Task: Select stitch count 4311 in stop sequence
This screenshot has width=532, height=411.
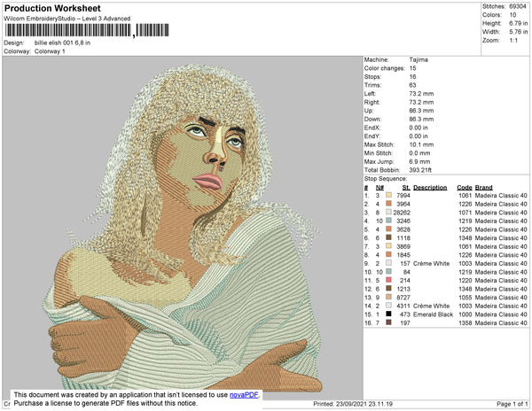Action: pyautogui.click(x=403, y=306)
